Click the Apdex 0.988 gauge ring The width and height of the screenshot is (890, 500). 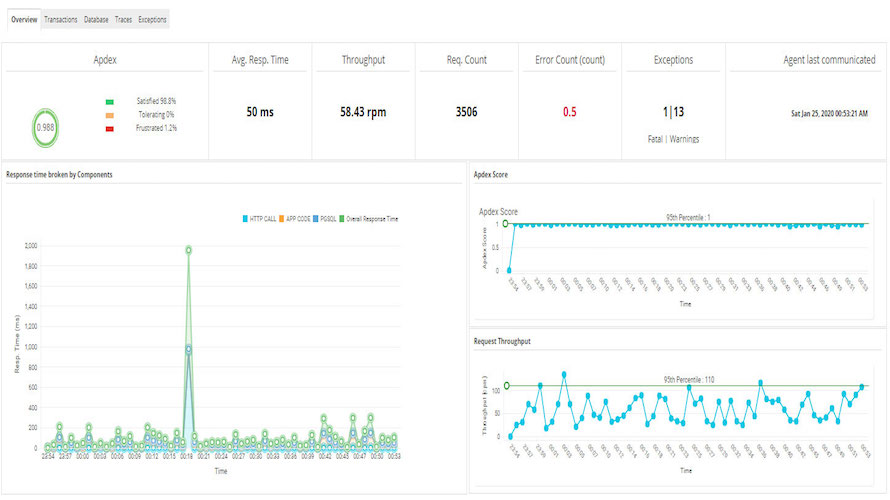pyautogui.click(x=46, y=128)
